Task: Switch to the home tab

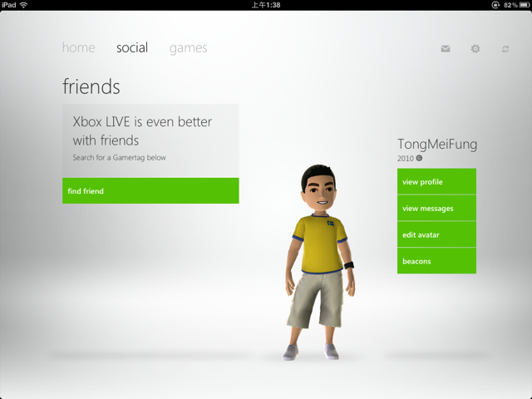Action: [78, 47]
